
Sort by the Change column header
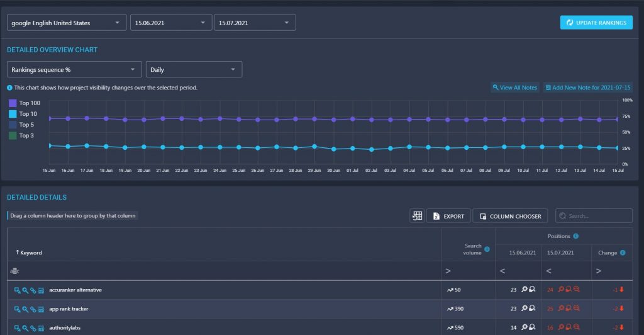608,253
